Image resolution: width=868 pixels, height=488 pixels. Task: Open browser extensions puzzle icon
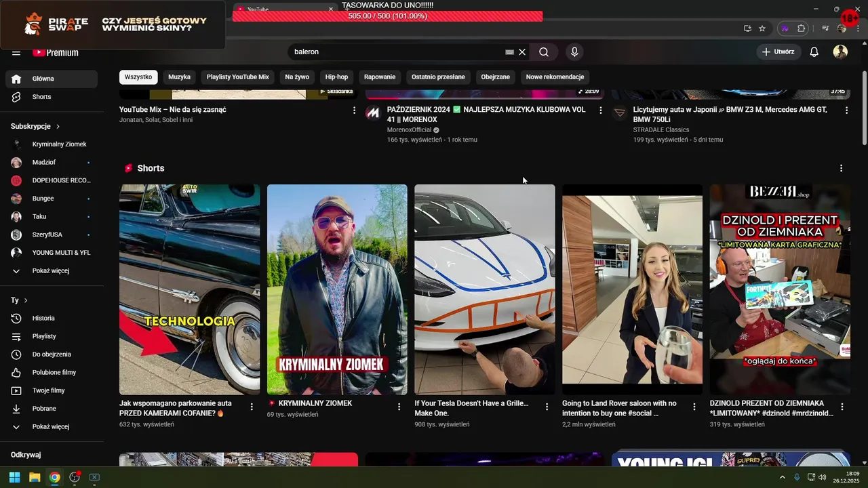(802, 28)
